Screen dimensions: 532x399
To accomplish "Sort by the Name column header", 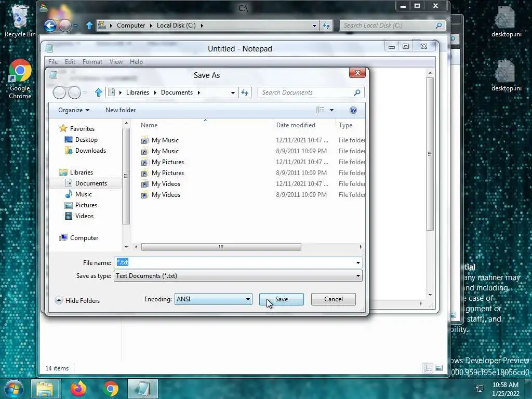I will click(x=149, y=125).
